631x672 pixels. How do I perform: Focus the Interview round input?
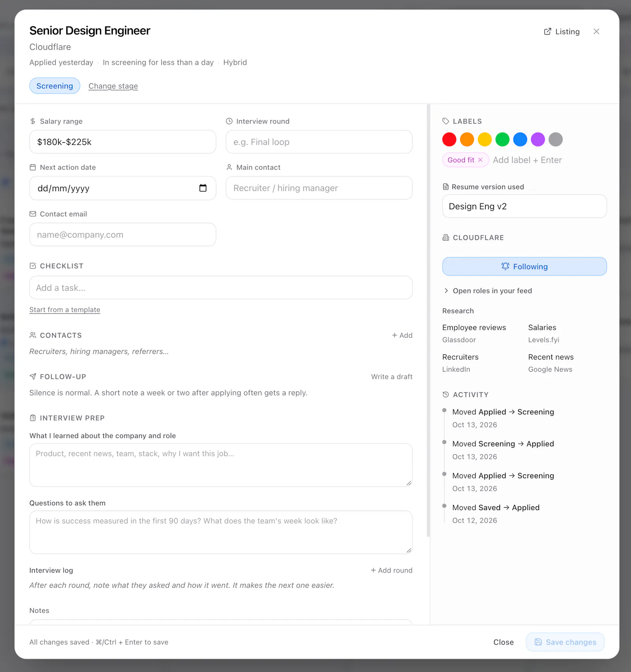coord(319,142)
